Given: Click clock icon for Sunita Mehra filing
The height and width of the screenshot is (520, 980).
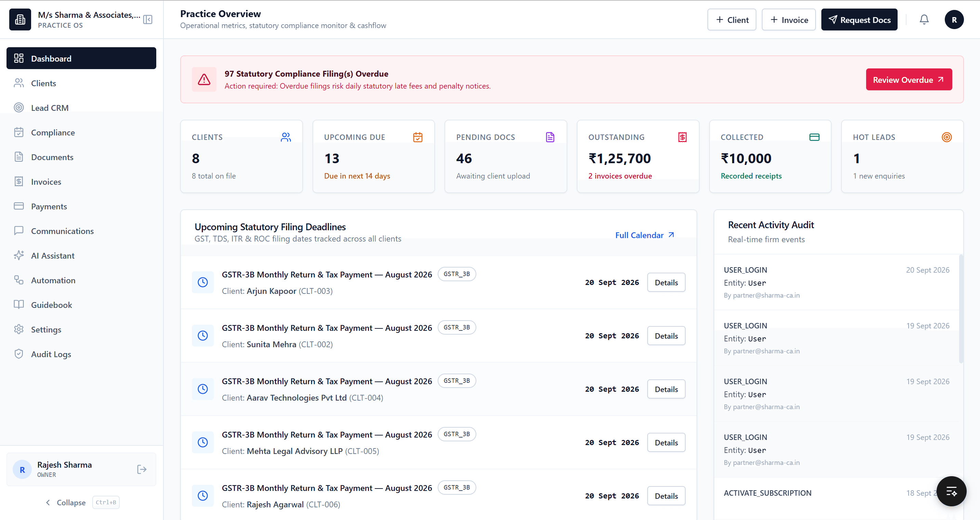Looking at the screenshot, I should 203,335.
